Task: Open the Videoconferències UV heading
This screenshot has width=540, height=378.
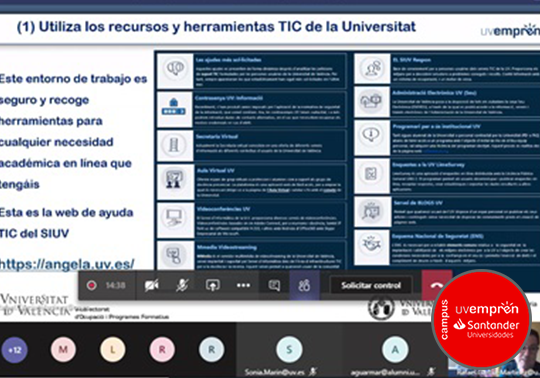Action: click(x=224, y=209)
